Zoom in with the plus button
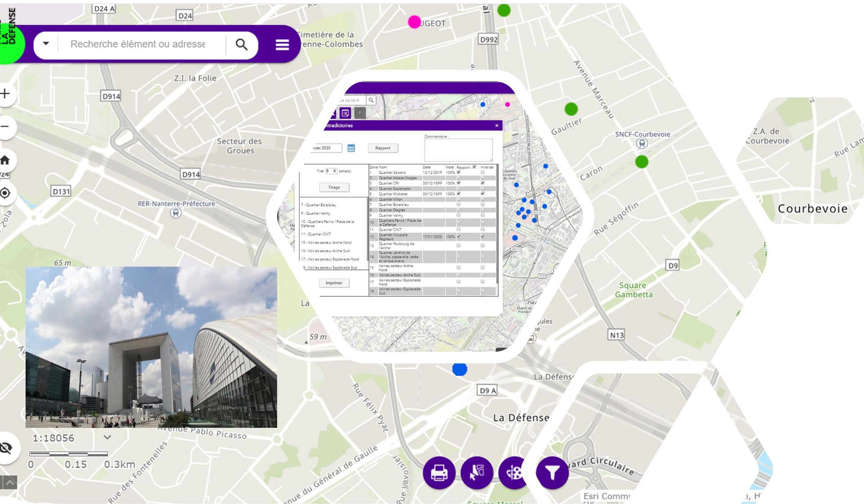Image resolution: width=864 pixels, height=504 pixels. 5,94
